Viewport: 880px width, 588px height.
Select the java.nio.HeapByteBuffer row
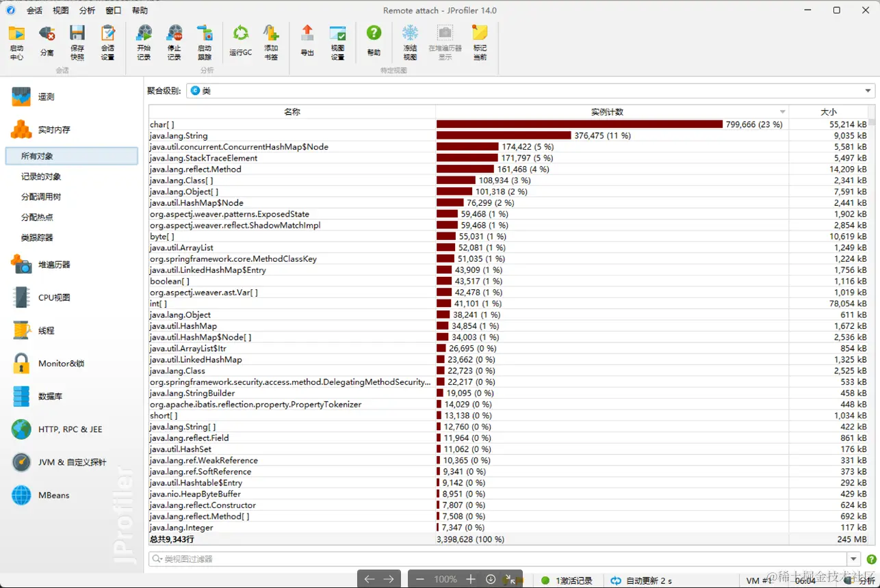508,494
